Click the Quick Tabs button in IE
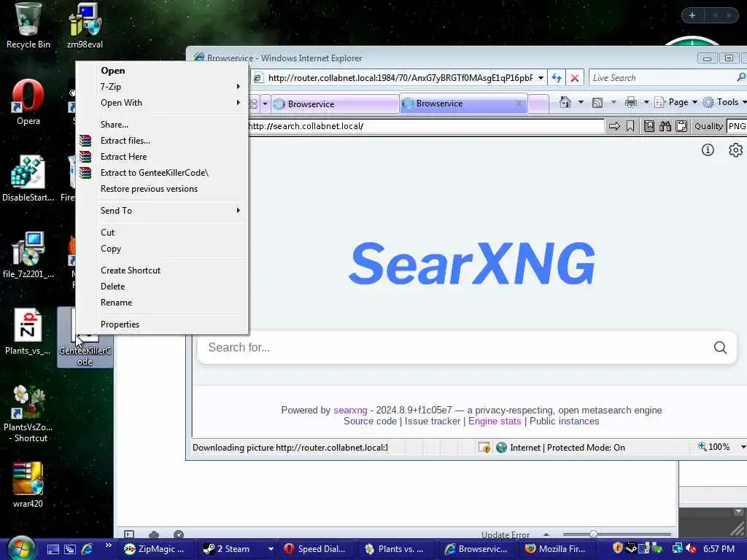This screenshot has height=560, width=747. tap(253, 104)
